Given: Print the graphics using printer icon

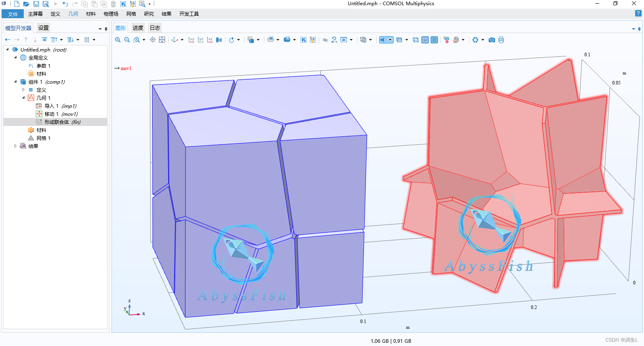Looking at the screenshot, I should 501,40.
